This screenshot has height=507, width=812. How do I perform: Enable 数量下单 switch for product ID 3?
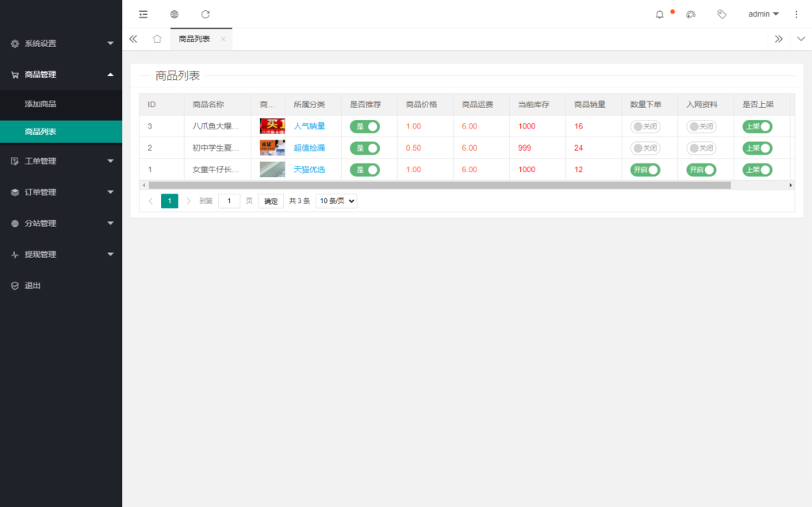(645, 126)
